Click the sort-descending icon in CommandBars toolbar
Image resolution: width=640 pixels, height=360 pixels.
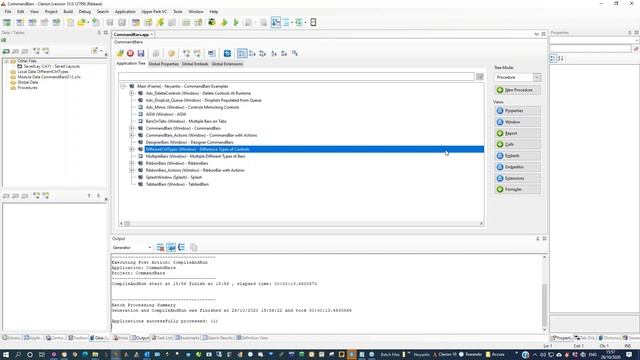284,53
